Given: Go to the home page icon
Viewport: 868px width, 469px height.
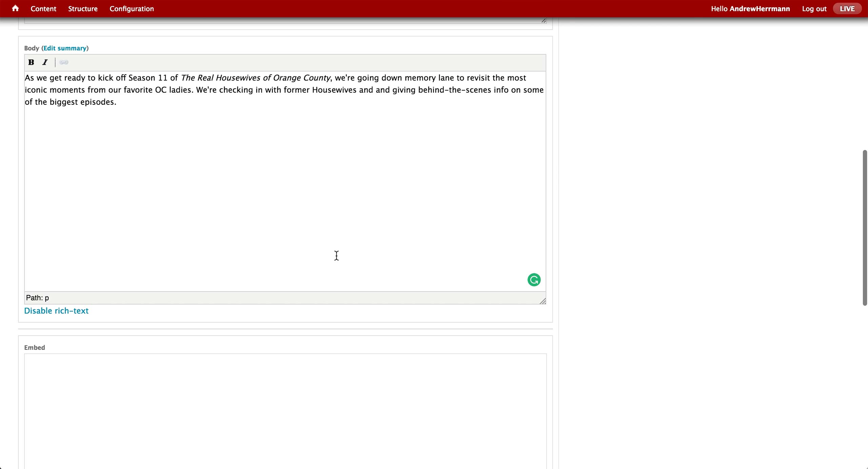Looking at the screenshot, I should [x=15, y=8].
